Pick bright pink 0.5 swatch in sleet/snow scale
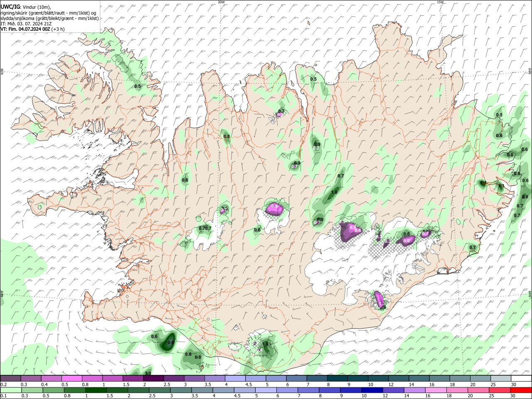532x399 pixels. pyautogui.click(x=71, y=379)
